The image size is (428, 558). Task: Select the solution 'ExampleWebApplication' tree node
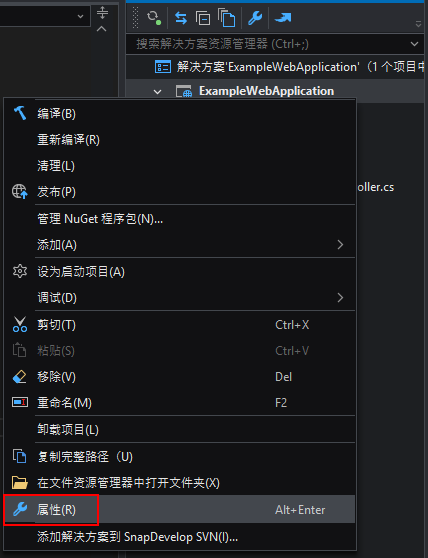pyautogui.click(x=289, y=67)
